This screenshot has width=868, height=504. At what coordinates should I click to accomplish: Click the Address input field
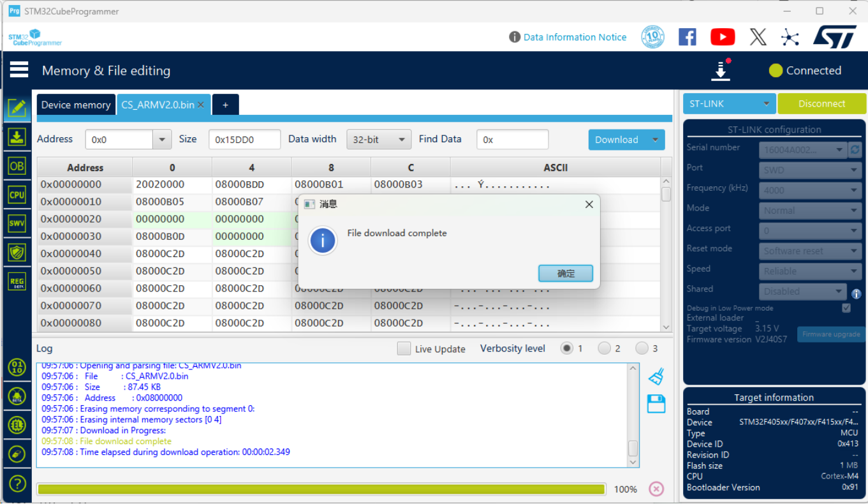[x=119, y=140]
